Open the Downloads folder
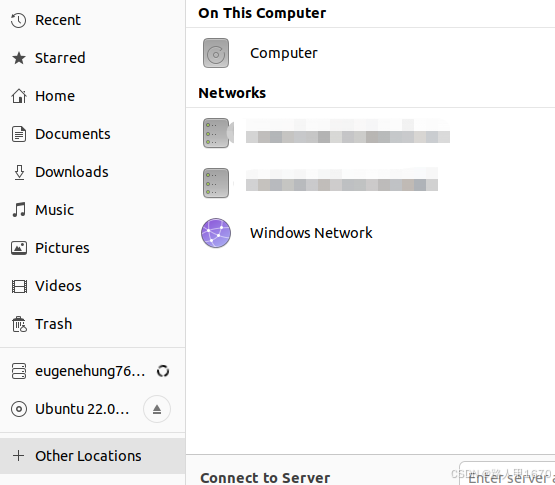Image resolution: width=555 pixels, height=485 pixels. click(92, 172)
